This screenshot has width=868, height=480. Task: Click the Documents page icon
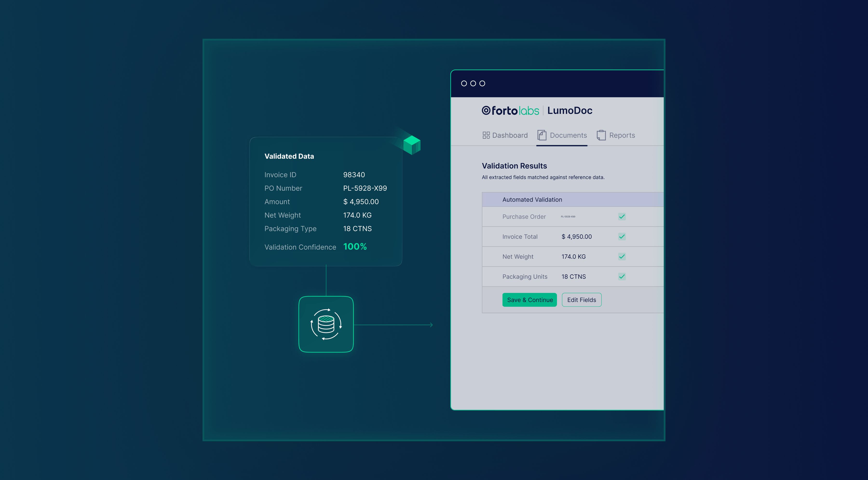tap(542, 135)
